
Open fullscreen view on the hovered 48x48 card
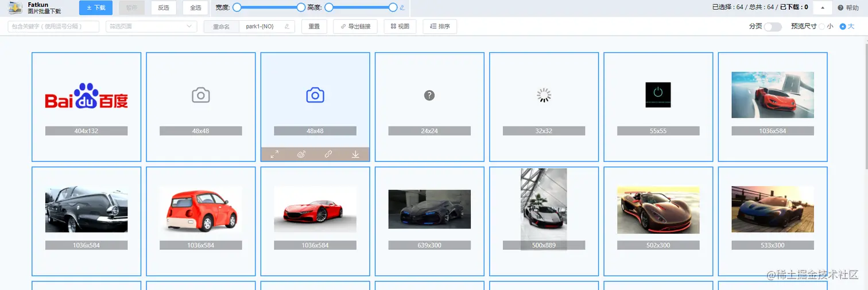[x=274, y=154]
